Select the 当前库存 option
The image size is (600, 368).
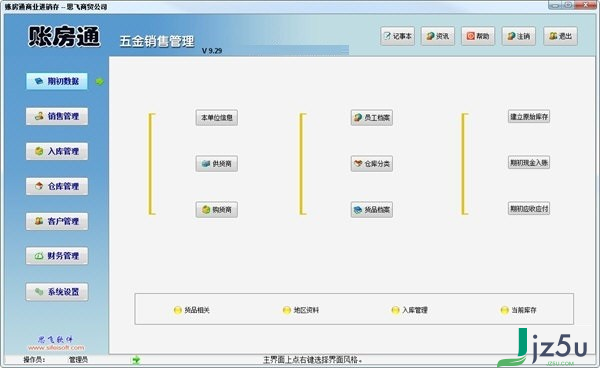(518, 310)
